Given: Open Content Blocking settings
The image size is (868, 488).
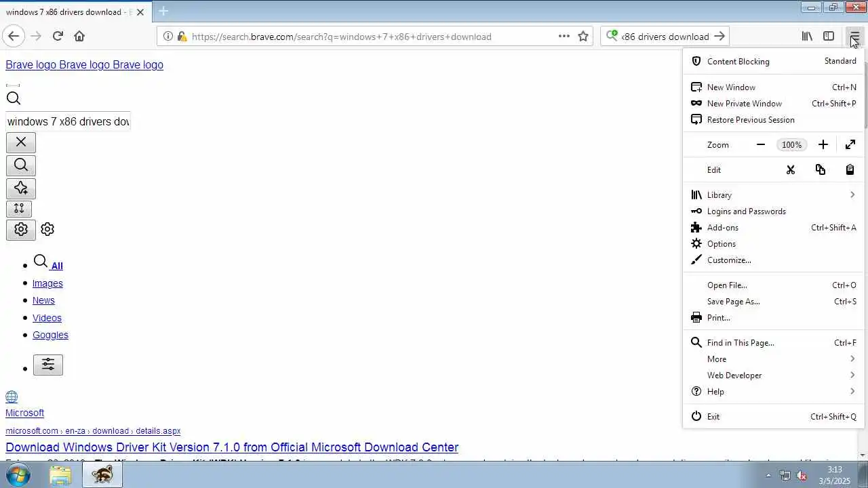Looking at the screenshot, I should 773,61.
